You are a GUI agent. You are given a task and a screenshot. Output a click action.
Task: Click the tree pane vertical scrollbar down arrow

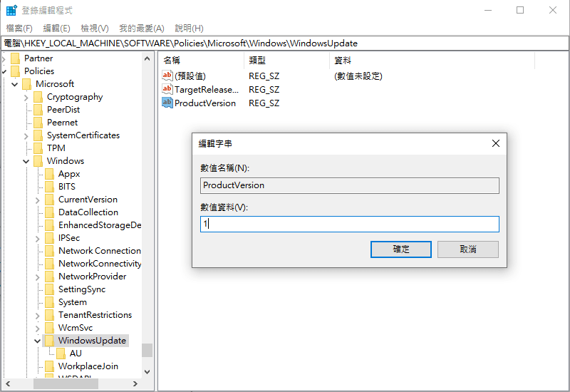pyautogui.click(x=147, y=371)
